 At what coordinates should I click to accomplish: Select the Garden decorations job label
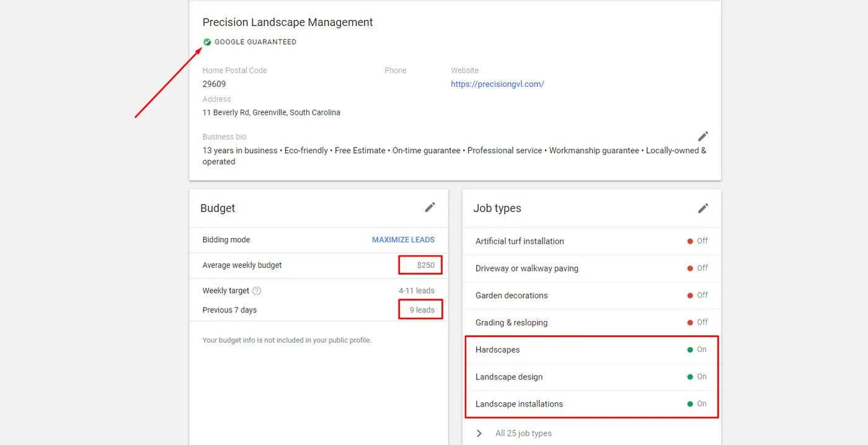pos(511,296)
